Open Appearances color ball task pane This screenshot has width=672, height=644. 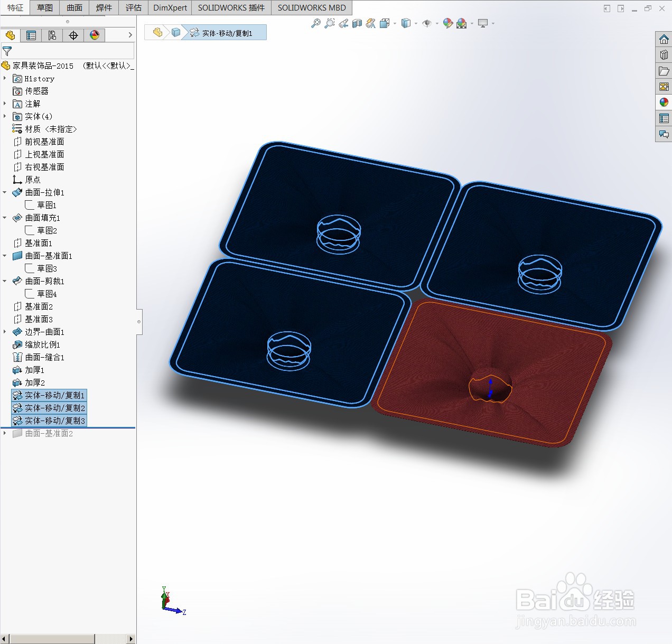[664, 102]
